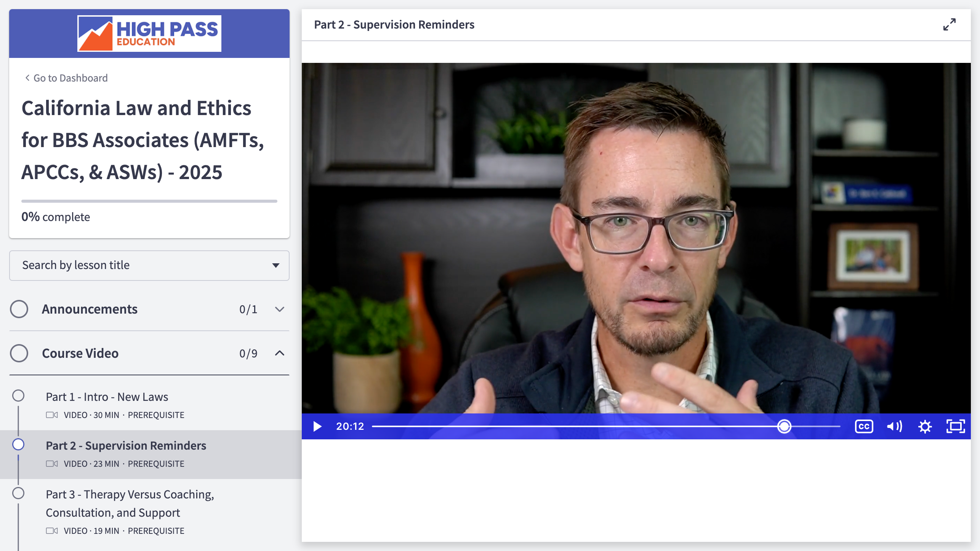Open video settings gear
This screenshot has width=980, height=551.
pyautogui.click(x=925, y=426)
